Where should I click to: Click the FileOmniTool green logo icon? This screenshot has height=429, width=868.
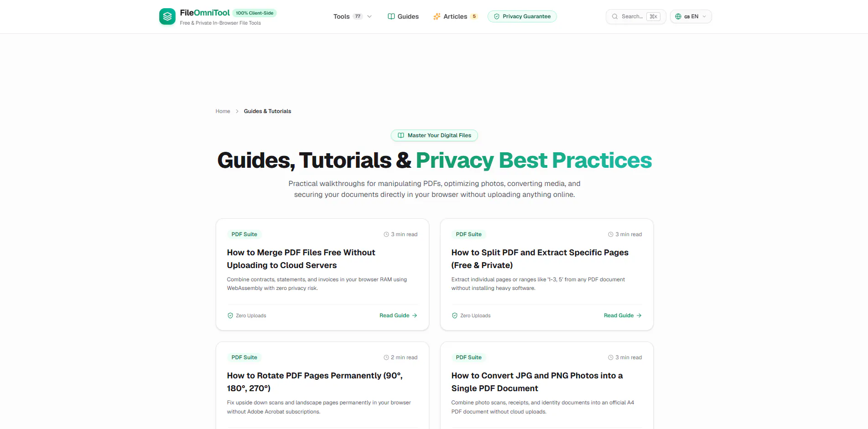point(167,16)
